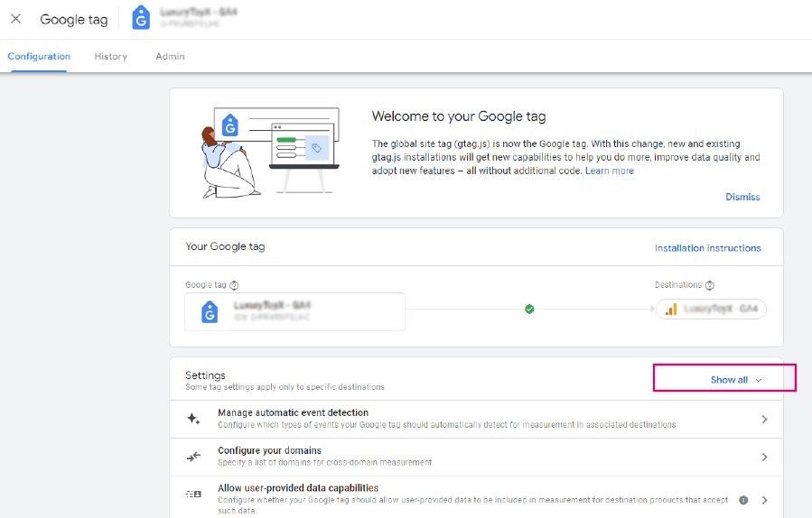Click the Google tag logo in header
Image resolution: width=812 pixels, height=518 pixels.
point(141,18)
